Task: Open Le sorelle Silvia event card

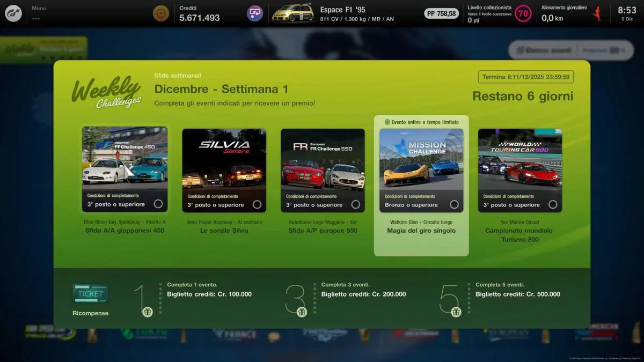Action: coord(224,170)
